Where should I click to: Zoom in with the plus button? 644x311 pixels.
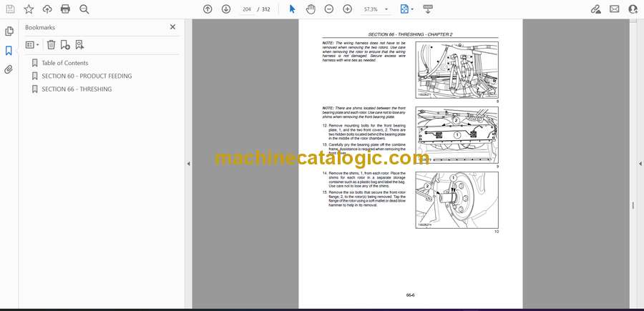tap(348, 9)
